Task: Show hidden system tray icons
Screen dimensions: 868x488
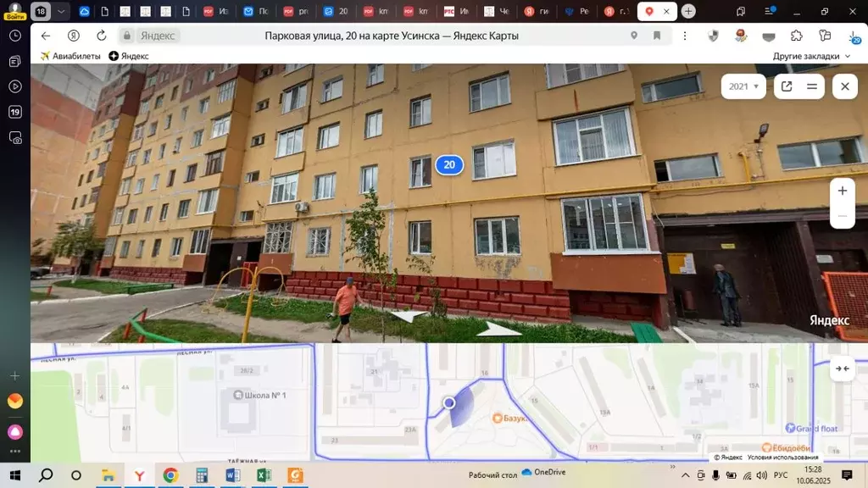Action: [x=685, y=474]
